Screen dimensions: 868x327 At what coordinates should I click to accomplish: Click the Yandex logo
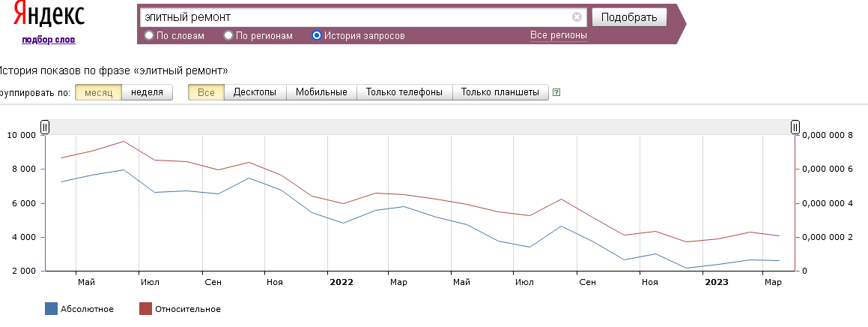point(49,16)
